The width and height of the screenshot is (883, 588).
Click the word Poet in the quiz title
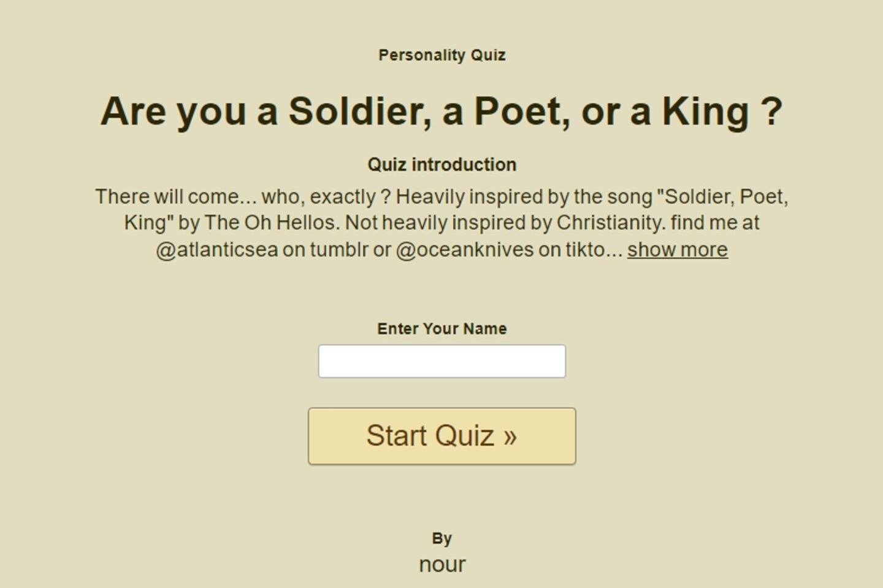coord(520,112)
